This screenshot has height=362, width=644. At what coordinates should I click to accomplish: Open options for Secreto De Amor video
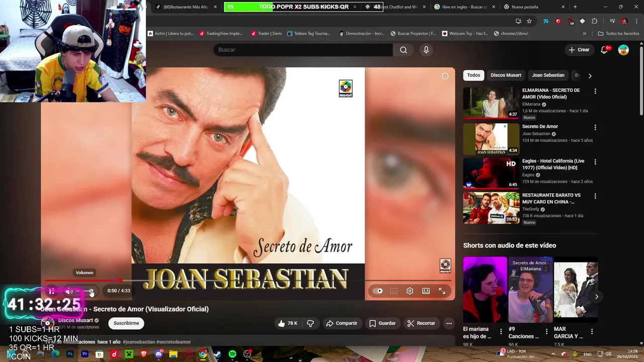tap(595, 128)
